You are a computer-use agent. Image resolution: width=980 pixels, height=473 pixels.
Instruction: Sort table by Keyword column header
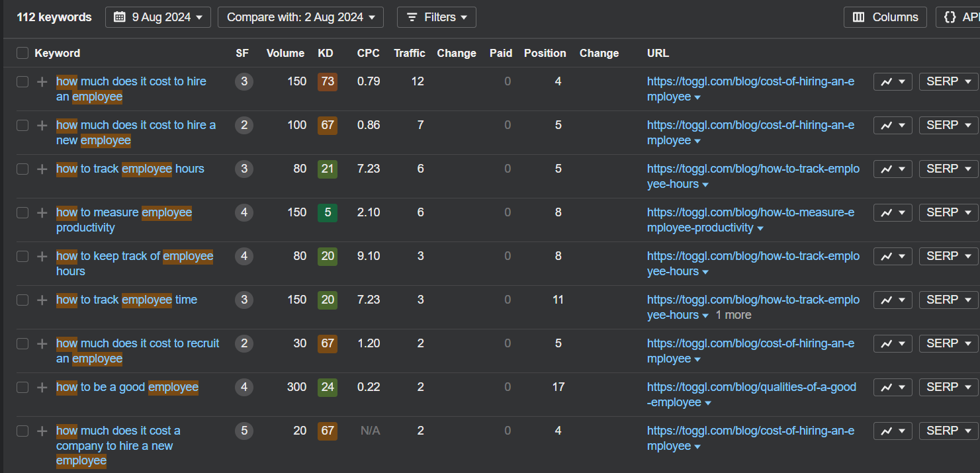(58, 53)
